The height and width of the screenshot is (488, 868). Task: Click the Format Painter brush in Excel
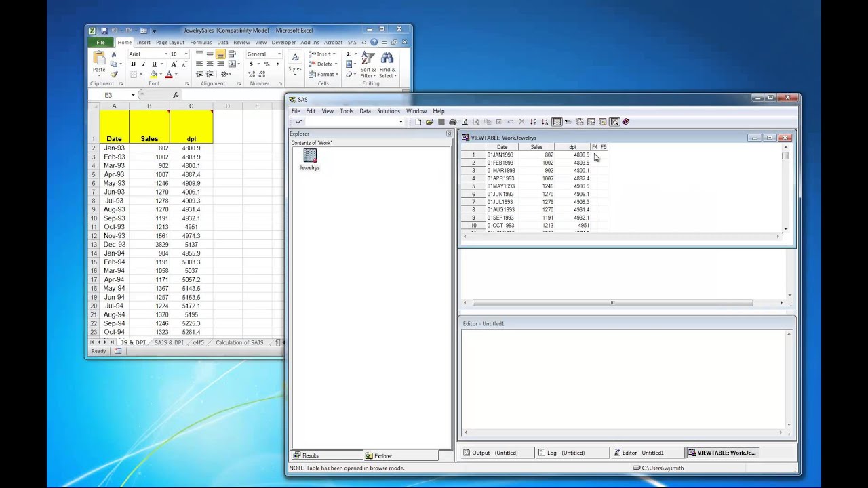click(114, 74)
